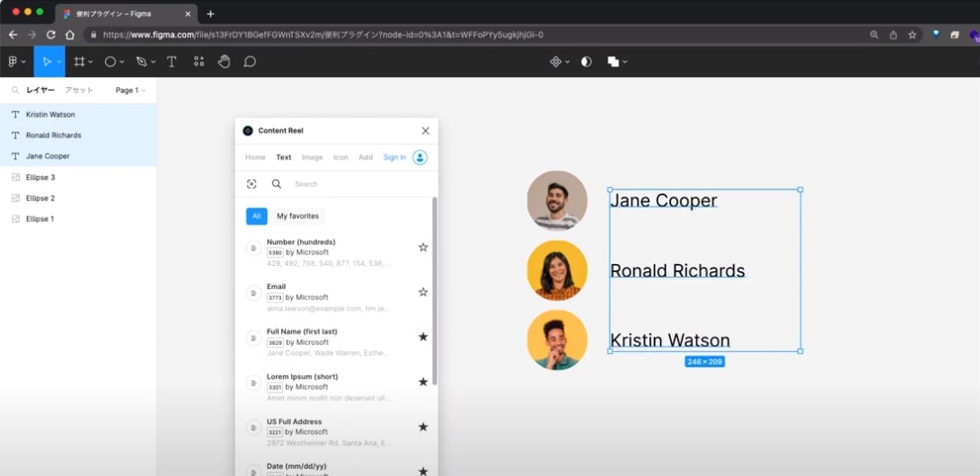
Task: Click the browser zoom magnifier icon
Action: coord(874,35)
